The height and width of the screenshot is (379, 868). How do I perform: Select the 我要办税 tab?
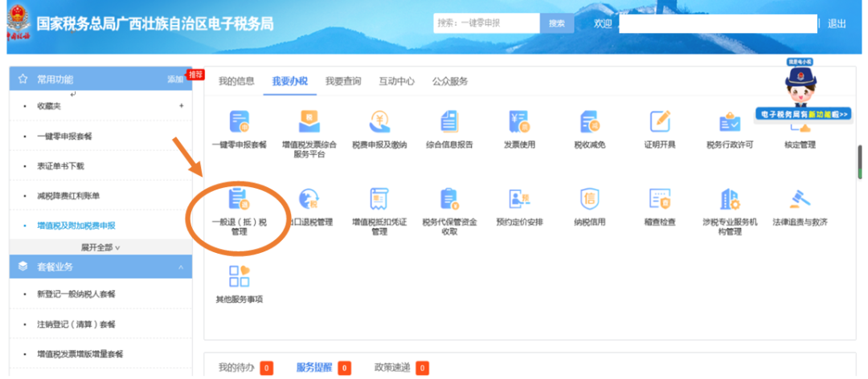coord(289,81)
